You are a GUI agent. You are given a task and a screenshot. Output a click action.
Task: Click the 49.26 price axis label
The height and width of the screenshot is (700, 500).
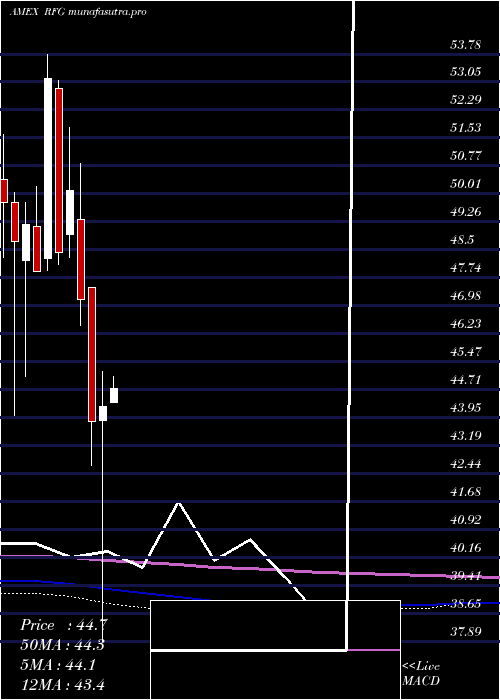(x=466, y=212)
